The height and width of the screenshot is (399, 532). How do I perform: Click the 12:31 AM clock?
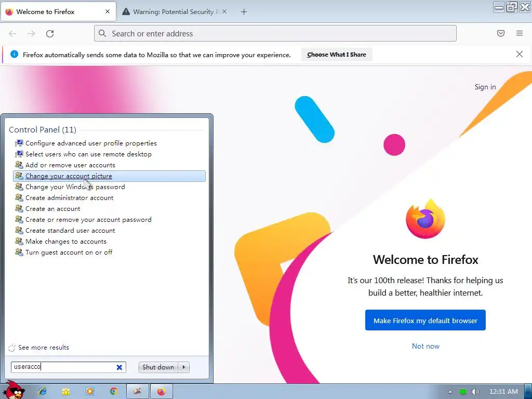click(x=503, y=392)
